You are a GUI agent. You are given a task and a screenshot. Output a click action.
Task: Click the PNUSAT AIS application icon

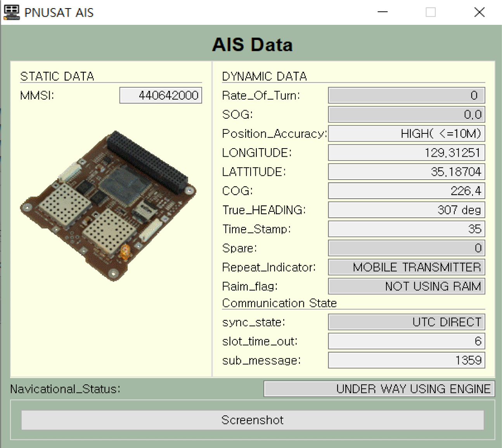12,12
